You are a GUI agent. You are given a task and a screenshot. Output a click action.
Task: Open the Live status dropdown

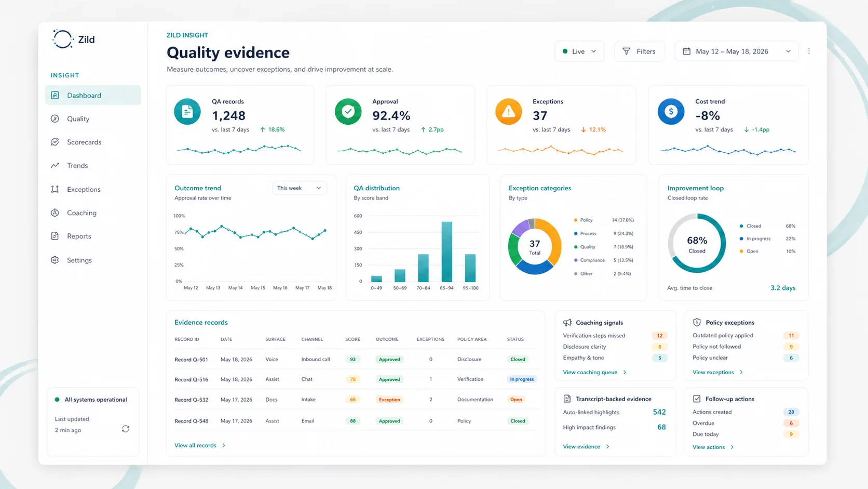594,51
